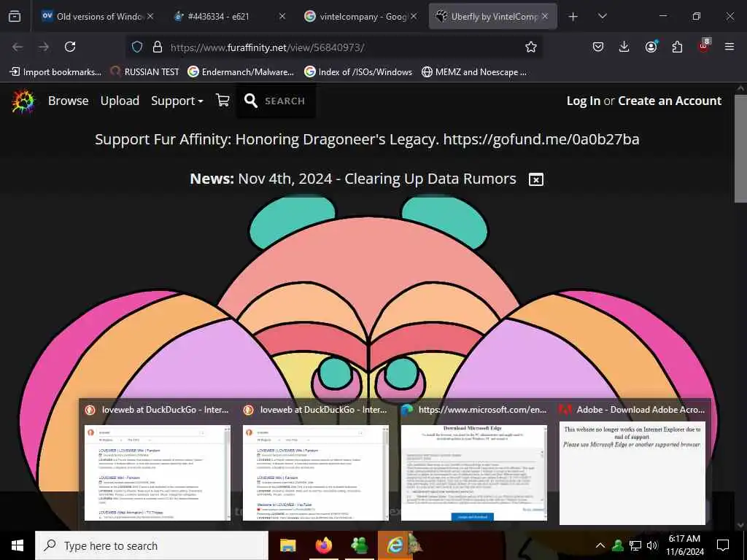Image resolution: width=747 pixels, height=560 pixels.
Task: Open the Windows Start menu
Action: pyautogui.click(x=18, y=545)
